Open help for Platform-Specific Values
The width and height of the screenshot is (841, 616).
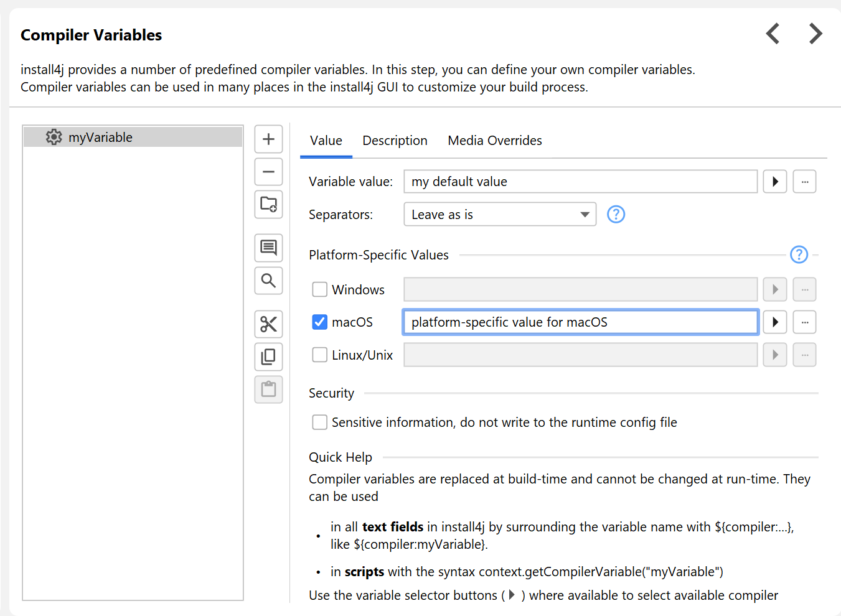(799, 254)
